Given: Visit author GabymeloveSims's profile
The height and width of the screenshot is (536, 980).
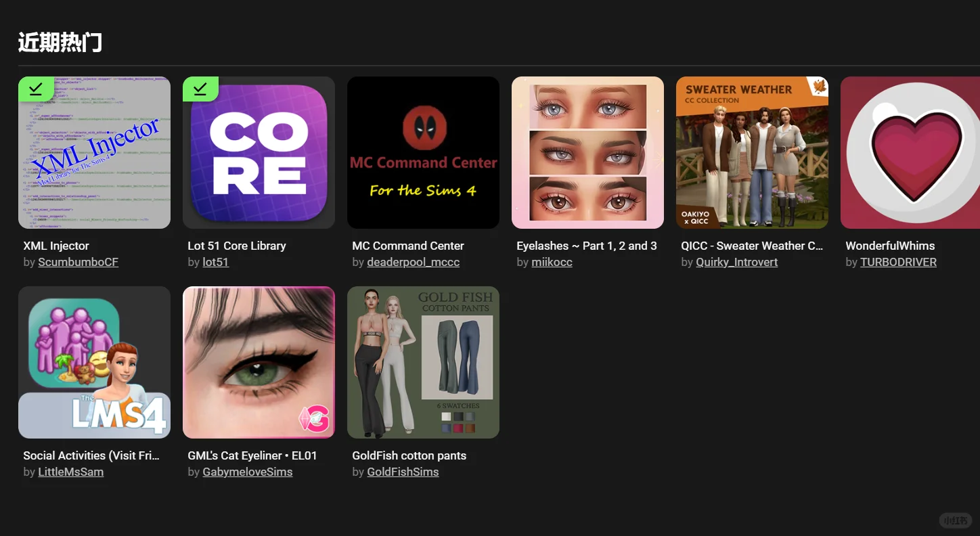Looking at the screenshot, I should 247,472.
